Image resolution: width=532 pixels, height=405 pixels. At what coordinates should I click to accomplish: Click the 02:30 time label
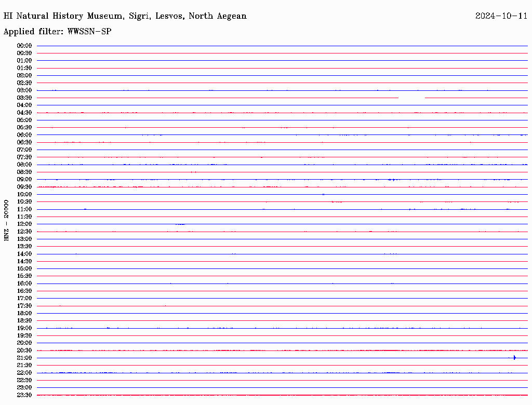(24, 83)
